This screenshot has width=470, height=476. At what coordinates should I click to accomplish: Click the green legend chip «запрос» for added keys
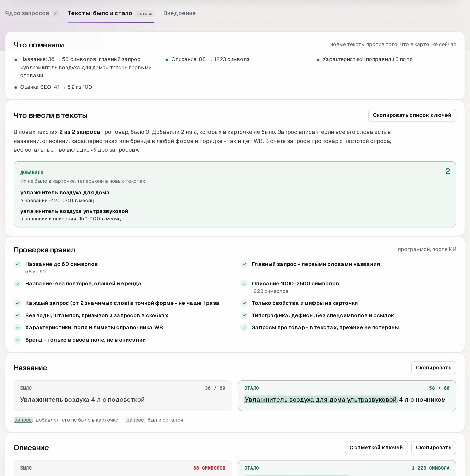pyautogui.click(x=23, y=420)
